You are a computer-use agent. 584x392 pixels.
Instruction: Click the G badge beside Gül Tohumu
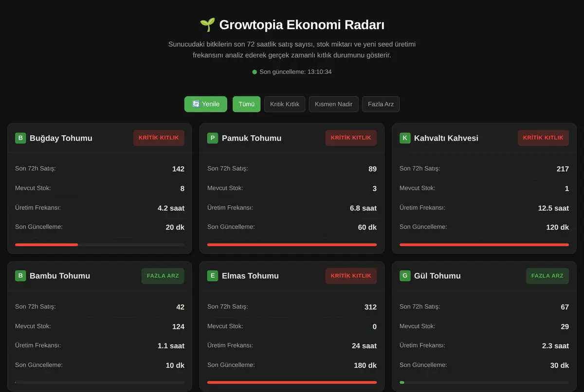pos(405,276)
